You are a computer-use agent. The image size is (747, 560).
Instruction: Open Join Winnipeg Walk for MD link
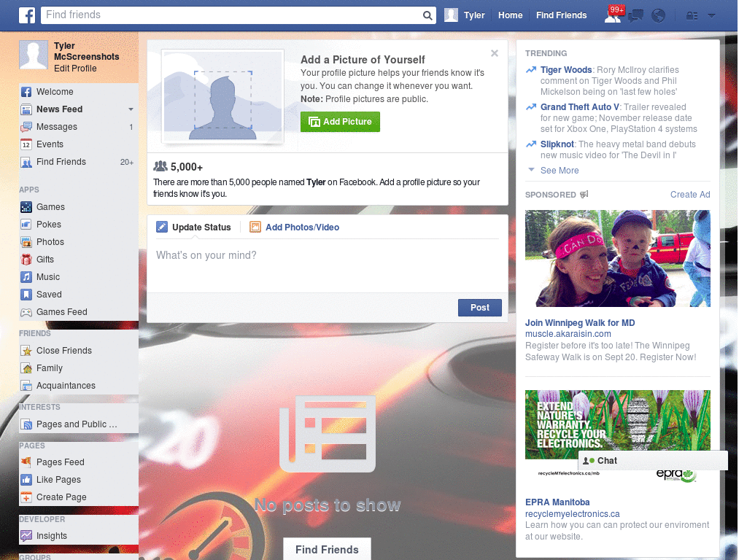(x=580, y=323)
